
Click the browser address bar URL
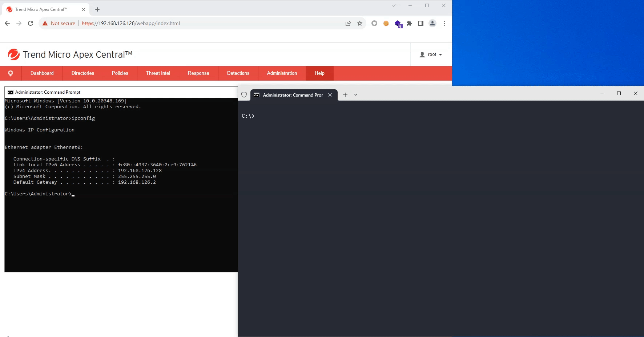138,23
